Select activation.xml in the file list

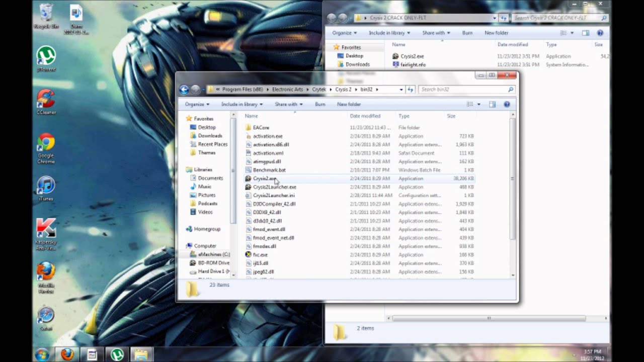[268, 153]
